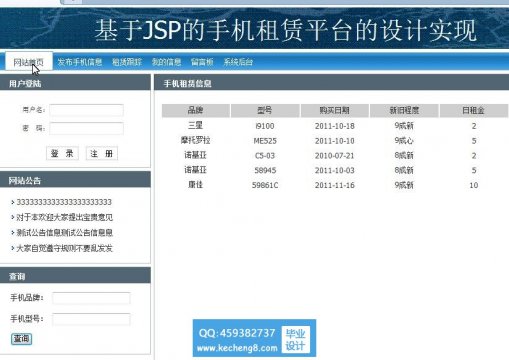Click the 用户登陆 panel header
This screenshot has height=360, width=509.
point(75,83)
